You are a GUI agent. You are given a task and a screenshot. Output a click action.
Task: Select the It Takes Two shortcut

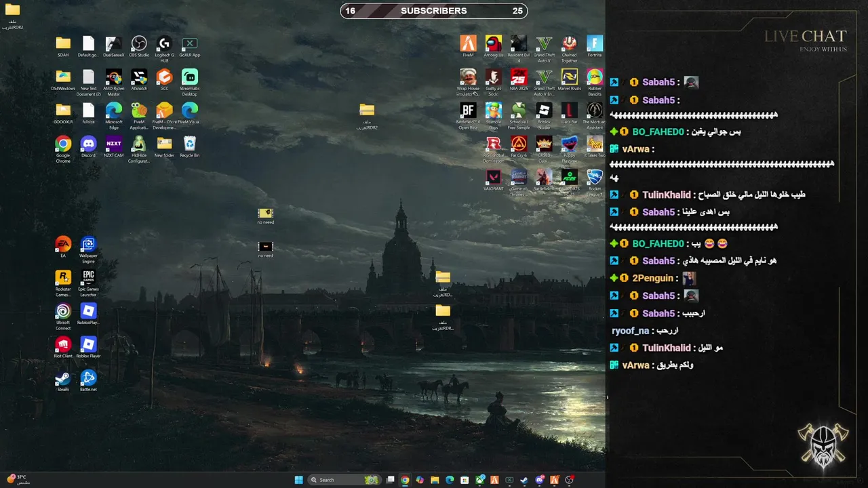[595, 146]
